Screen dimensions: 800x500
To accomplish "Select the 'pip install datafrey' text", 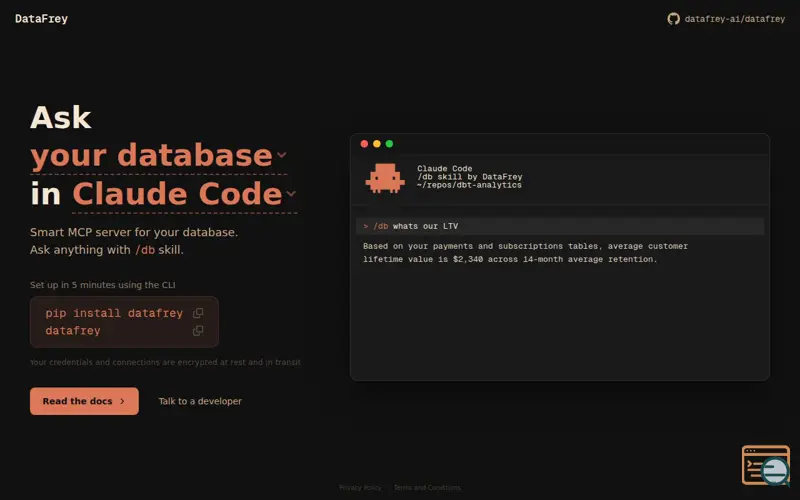I will pyautogui.click(x=114, y=313).
